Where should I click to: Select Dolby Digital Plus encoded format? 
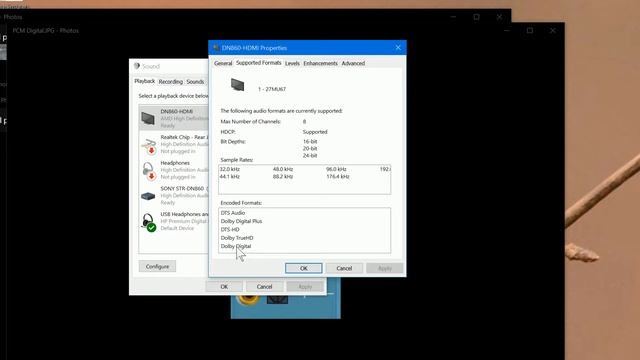[241, 221]
